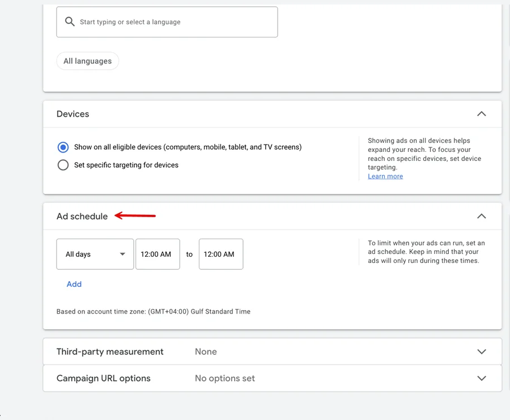Focus the language search input field
Screen dimensions: 510x420
(x=167, y=22)
